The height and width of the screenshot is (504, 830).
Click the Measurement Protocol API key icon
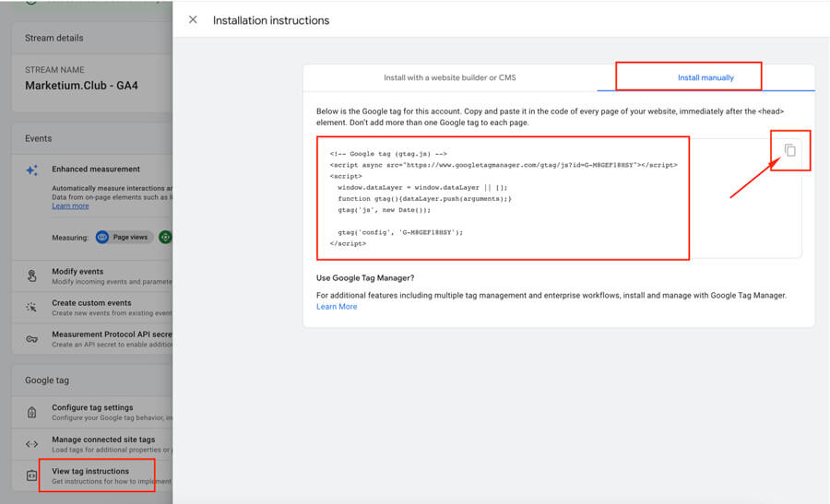pyautogui.click(x=32, y=338)
